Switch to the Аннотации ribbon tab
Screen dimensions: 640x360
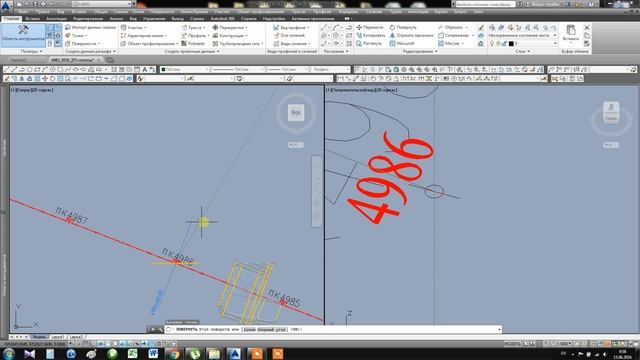tap(56, 19)
